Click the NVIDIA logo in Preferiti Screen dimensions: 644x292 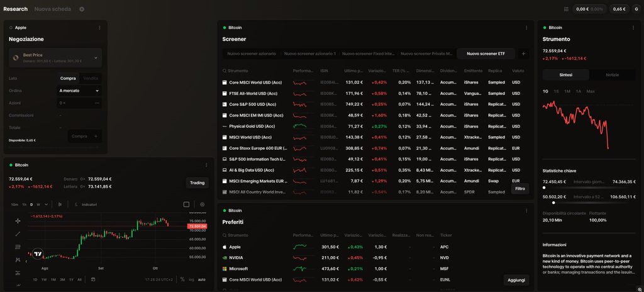225,258
